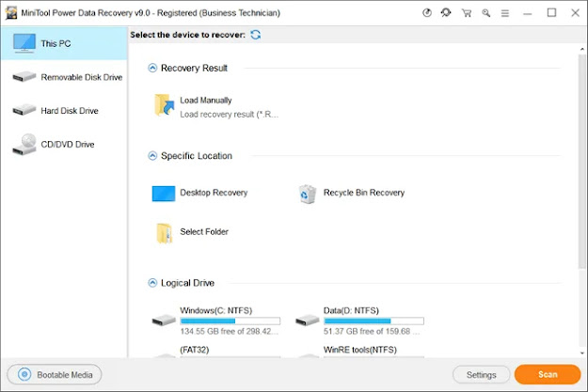Collapse the Specific Location section

coord(152,155)
